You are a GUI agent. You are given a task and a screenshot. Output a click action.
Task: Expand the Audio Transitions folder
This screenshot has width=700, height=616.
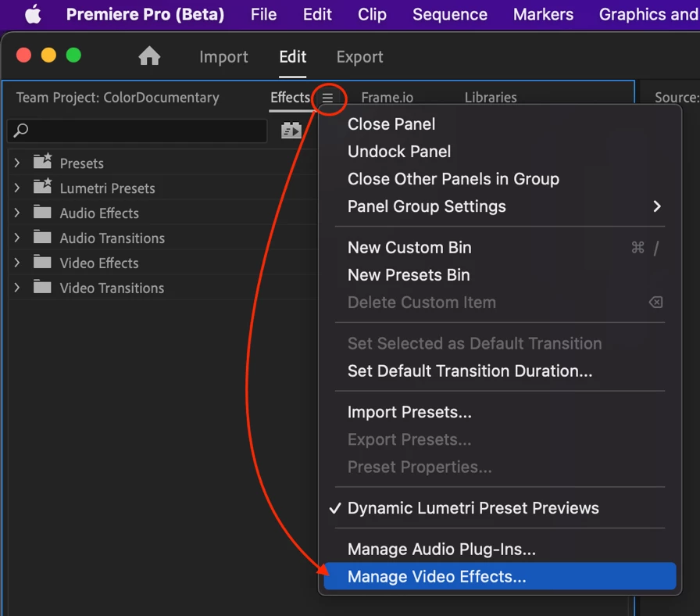(x=17, y=238)
